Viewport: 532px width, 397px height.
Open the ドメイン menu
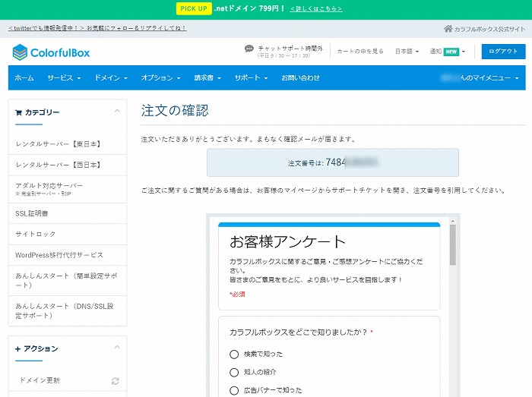pyautogui.click(x=110, y=77)
